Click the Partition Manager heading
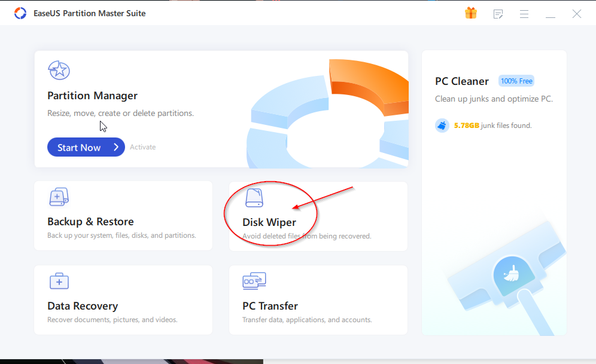Viewport: 596px width, 364px height. pyautogui.click(x=92, y=96)
